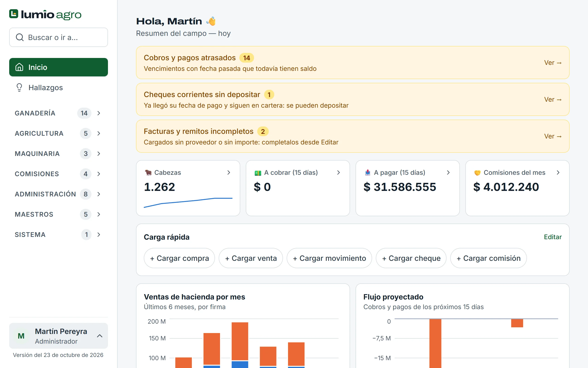Open Comisiones del mes chevron arrow
588x368 pixels.
[x=558, y=172]
